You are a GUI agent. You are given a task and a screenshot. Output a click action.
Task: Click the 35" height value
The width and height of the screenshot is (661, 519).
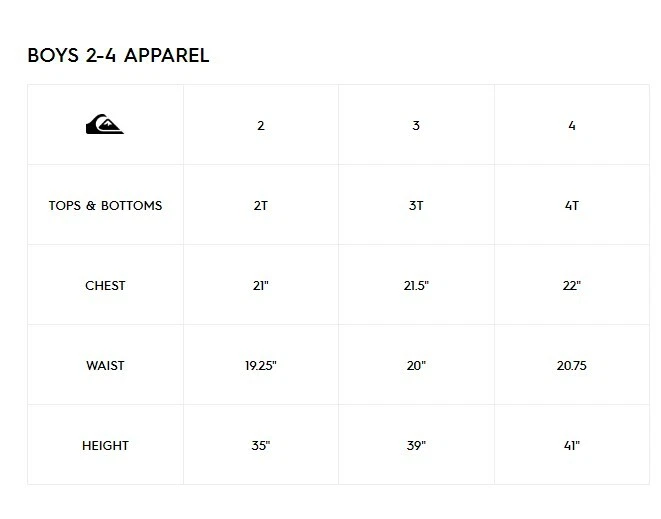pyautogui.click(x=261, y=446)
